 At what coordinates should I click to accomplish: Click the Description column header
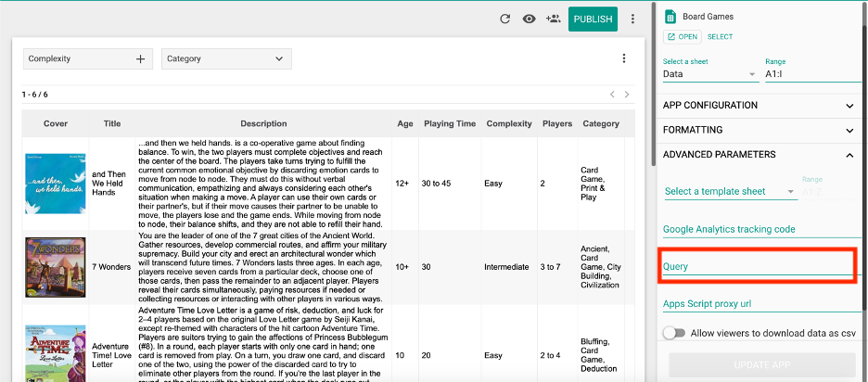[x=263, y=123]
